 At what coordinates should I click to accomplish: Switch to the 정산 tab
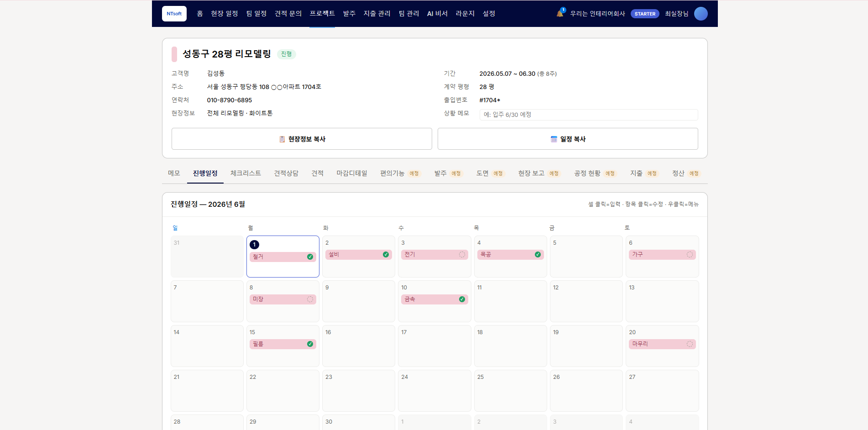(x=686, y=173)
